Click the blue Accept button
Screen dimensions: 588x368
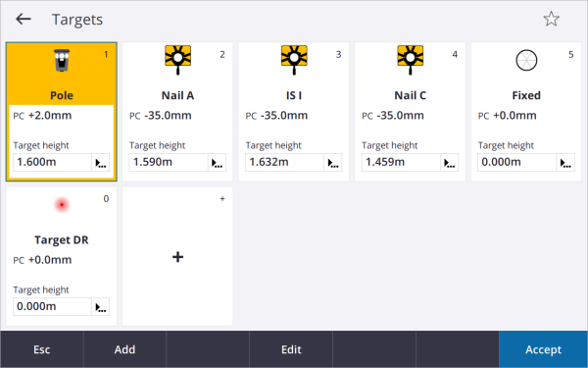click(543, 349)
